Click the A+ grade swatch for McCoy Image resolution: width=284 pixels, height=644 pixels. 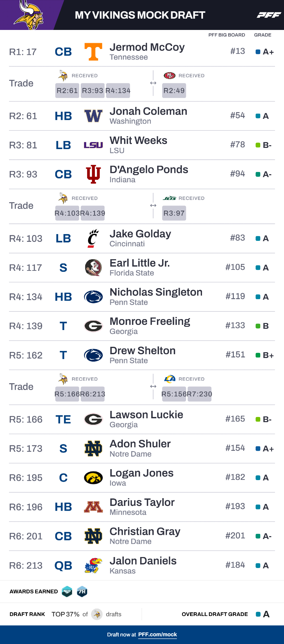pos(258,52)
